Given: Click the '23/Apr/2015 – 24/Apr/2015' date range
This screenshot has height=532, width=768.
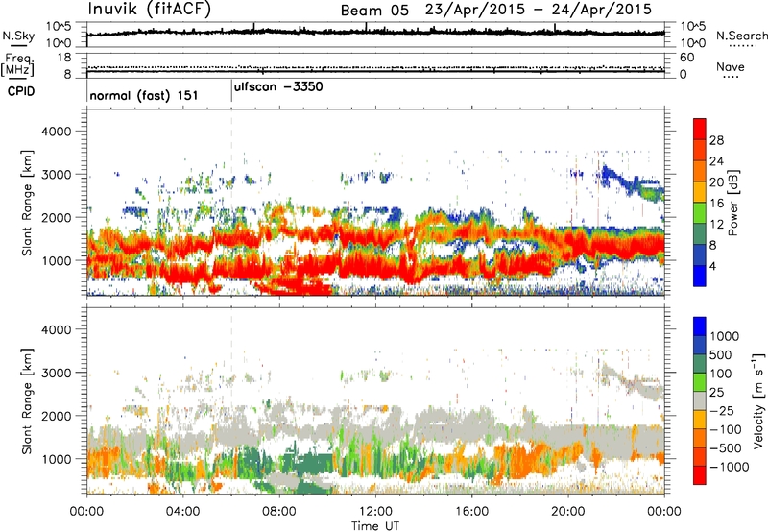Looking at the screenshot, I should tap(539, 10).
